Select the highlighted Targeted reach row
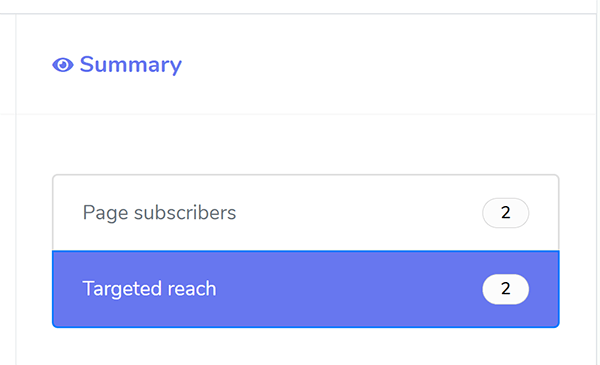Image resolution: width=600 pixels, height=365 pixels. tap(306, 289)
